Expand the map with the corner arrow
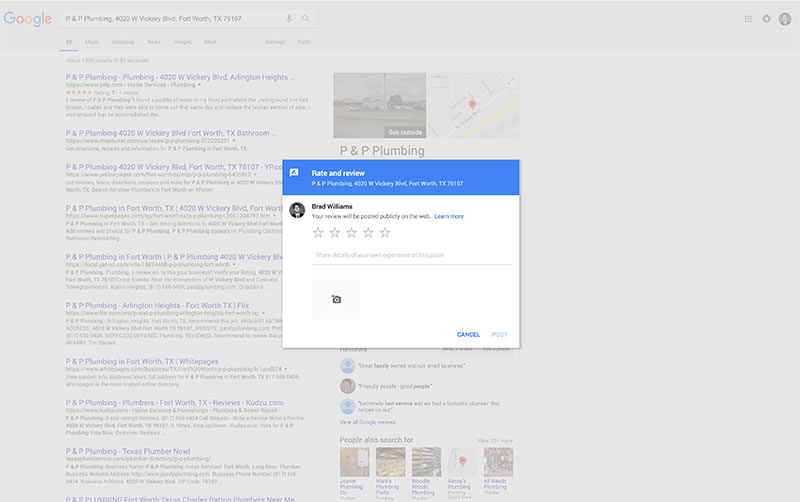Viewport: 800px width, 502px height. point(511,80)
